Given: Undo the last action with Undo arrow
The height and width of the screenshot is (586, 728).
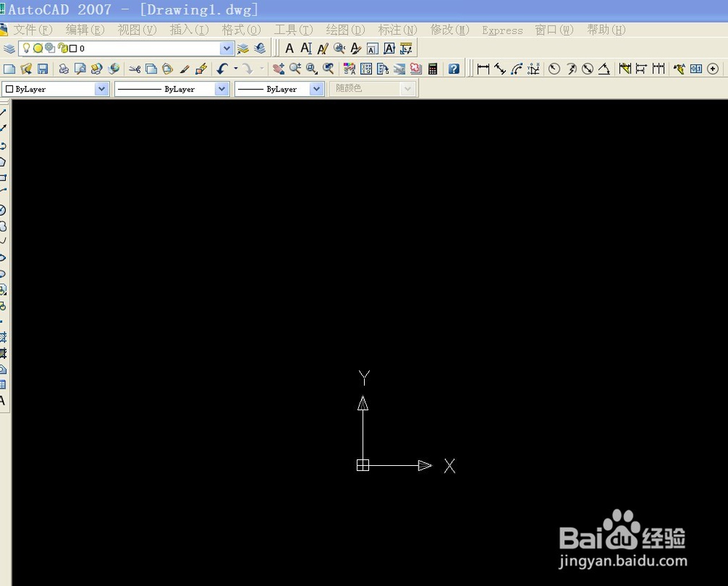Looking at the screenshot, I should (222, 69).
